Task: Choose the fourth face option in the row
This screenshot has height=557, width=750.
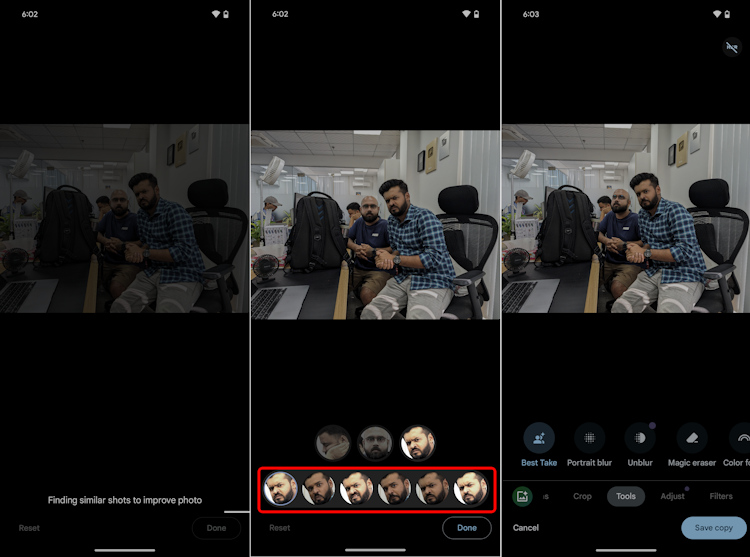Action: click(x=395, y=489)
